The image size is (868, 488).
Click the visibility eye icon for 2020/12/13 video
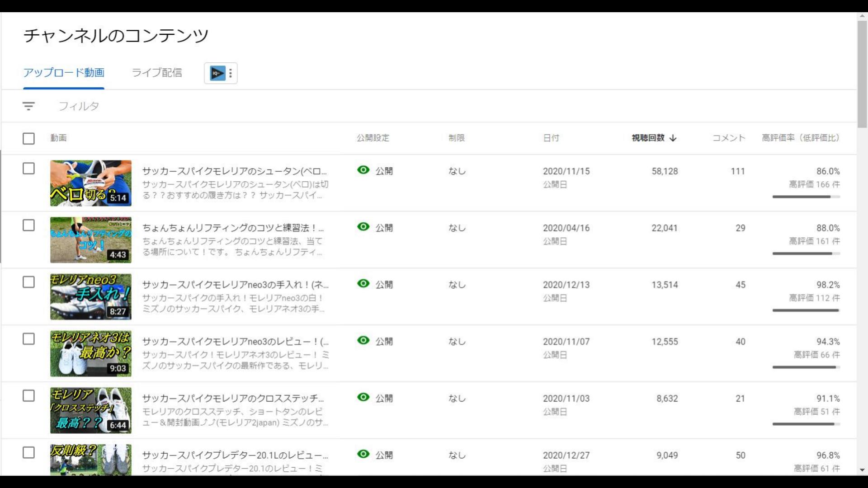363,284
